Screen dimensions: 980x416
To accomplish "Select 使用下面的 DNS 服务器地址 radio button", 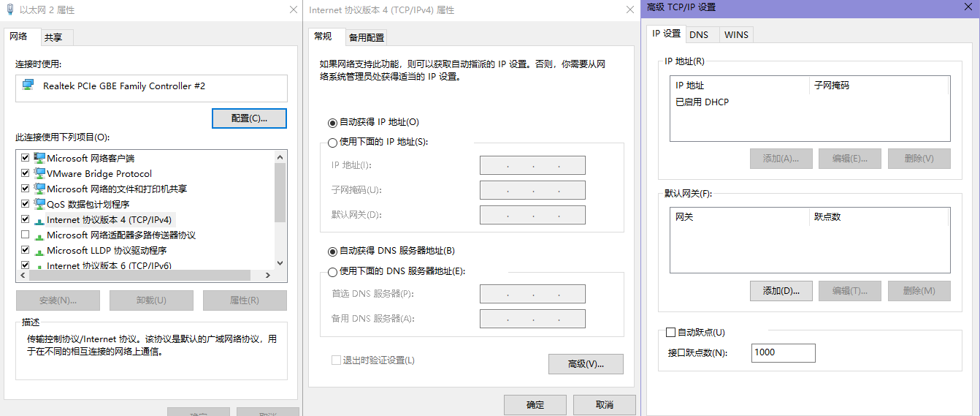I will (333, 272).
